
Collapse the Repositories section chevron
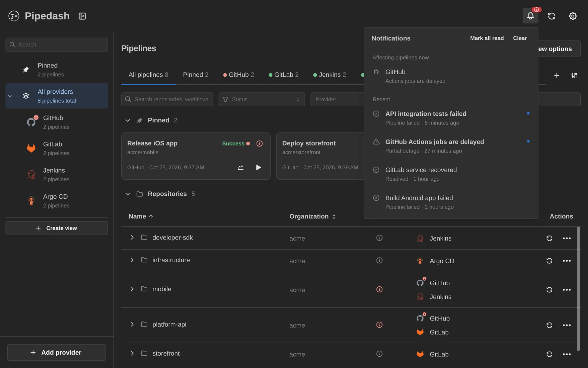[x=128, y=194]
